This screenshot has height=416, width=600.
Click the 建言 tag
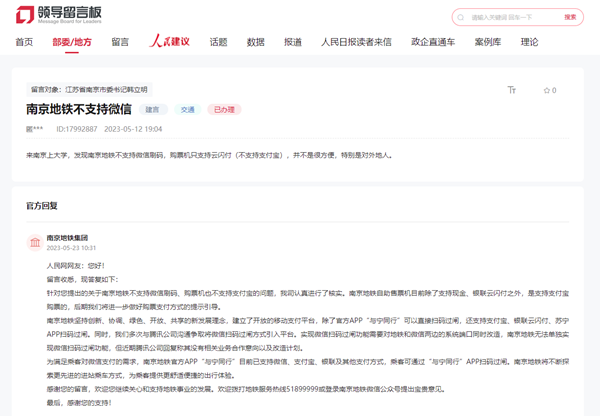[153, 110]
